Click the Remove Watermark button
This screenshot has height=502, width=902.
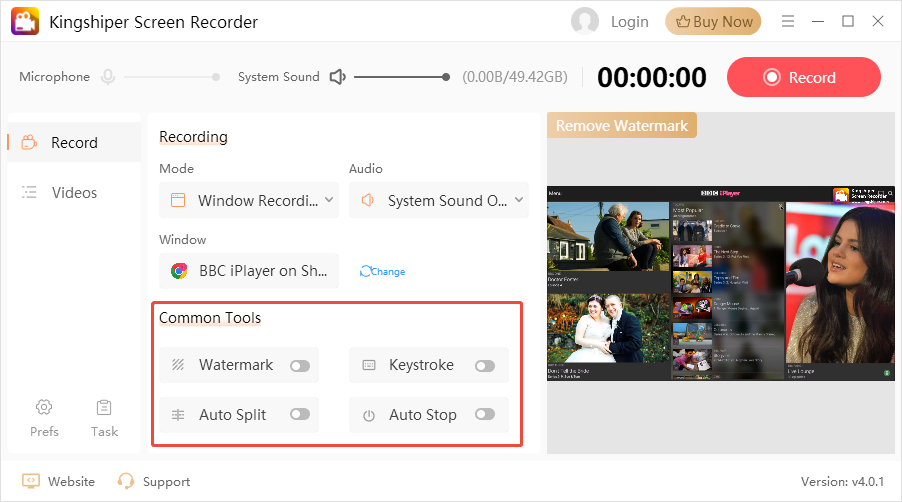622,125
